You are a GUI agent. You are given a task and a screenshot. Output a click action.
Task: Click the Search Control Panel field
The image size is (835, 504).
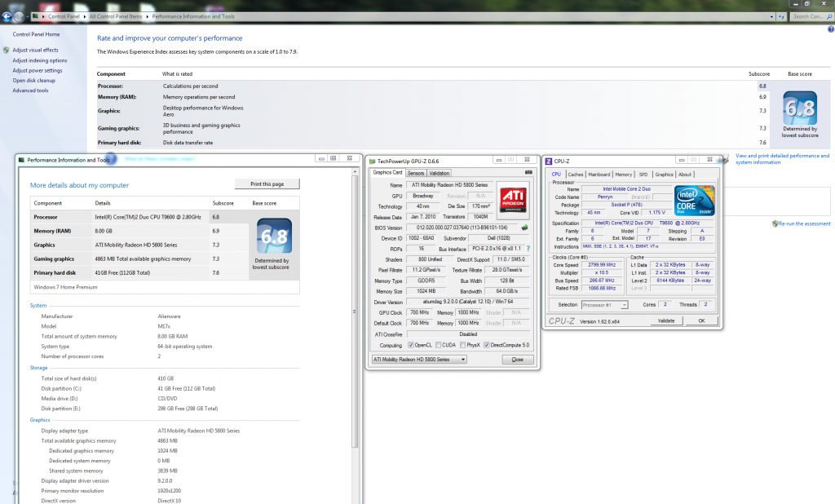[x=811, y=16]
